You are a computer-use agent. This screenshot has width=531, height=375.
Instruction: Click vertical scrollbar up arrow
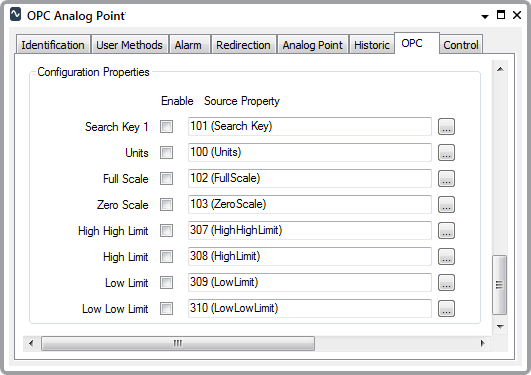500,69
